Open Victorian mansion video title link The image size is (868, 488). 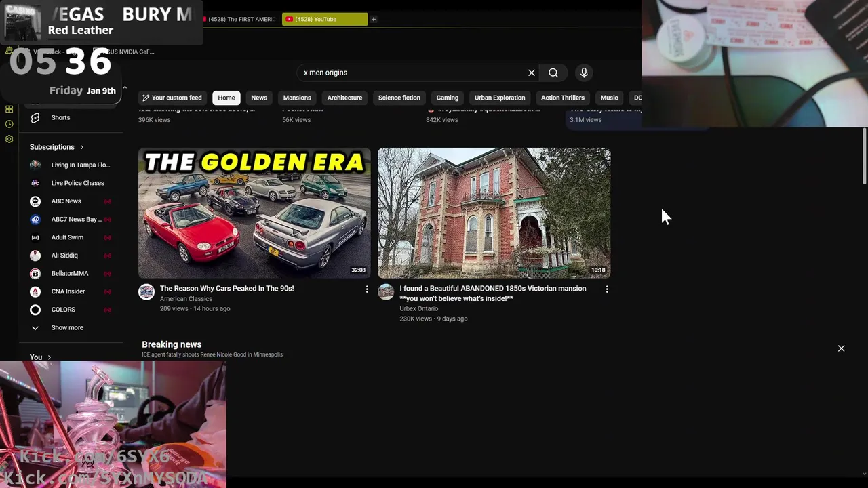coord(493,293)
